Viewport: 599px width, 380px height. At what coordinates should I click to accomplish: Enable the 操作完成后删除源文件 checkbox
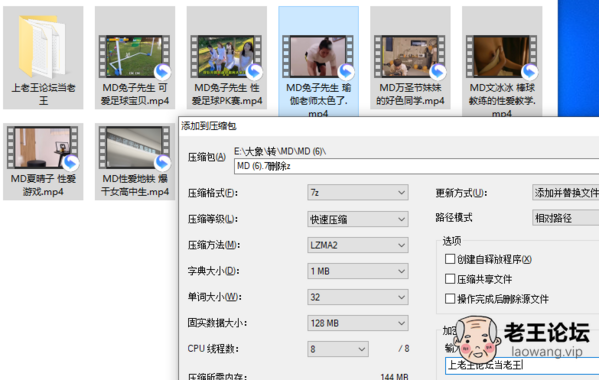450,298
